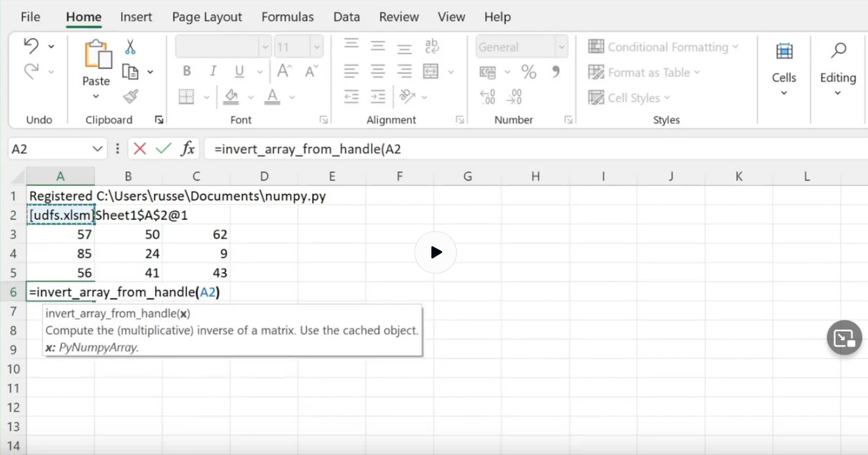Screen dimensions: 868x455
Task: Open the Number Format dropdown
Action: [561, 47]
